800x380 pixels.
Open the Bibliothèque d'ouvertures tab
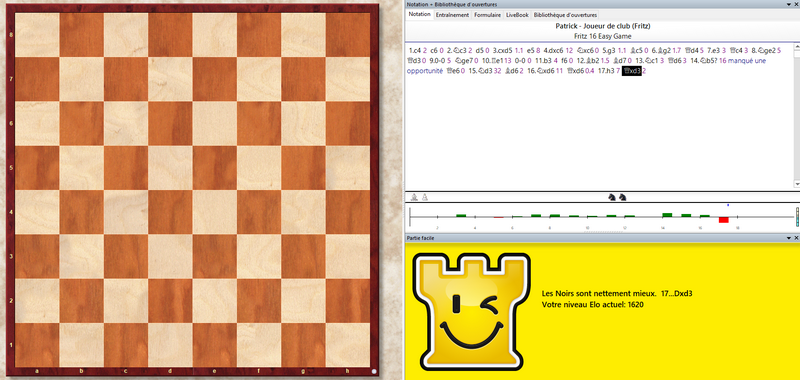click(x=565, y=15)
